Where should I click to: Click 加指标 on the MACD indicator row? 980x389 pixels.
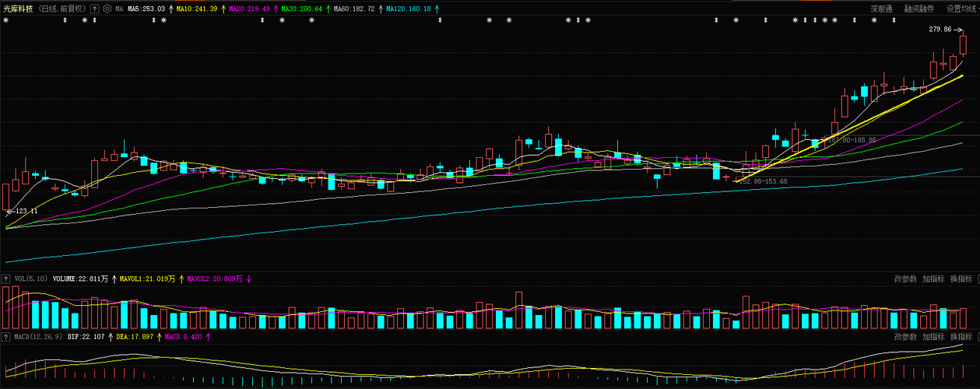(x=933, y=337)
